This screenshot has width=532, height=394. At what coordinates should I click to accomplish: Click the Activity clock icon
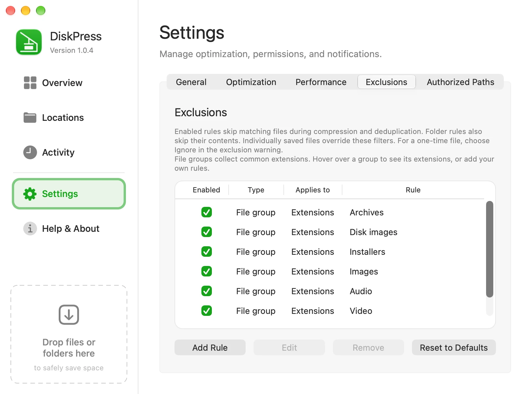(x=30, y=152)
